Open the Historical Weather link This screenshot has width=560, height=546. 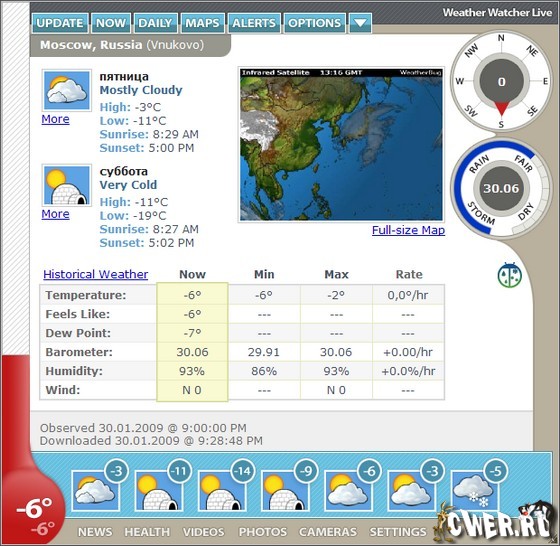pyautogui.click(x=95, y=274)
